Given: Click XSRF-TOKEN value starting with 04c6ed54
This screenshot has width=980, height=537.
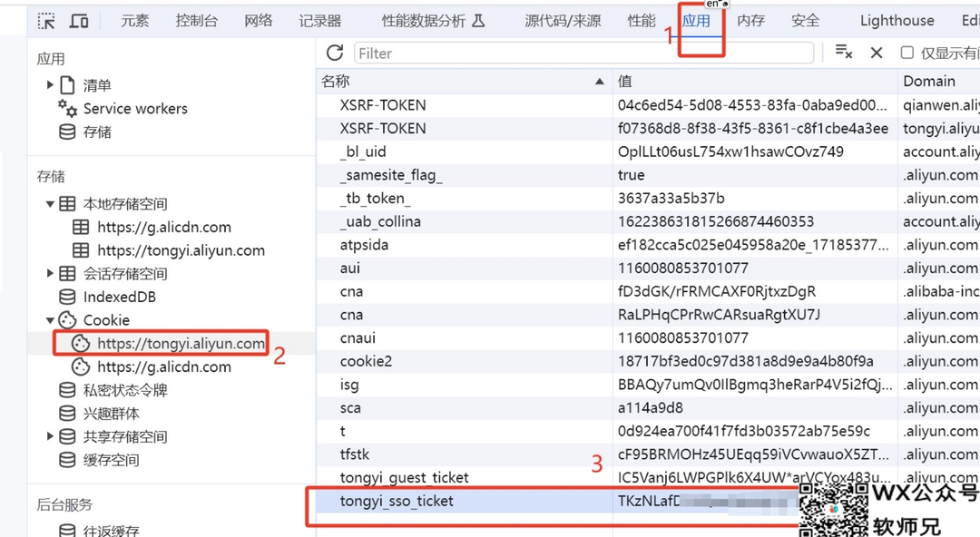Looking at the screenshot, I should 752,105.
